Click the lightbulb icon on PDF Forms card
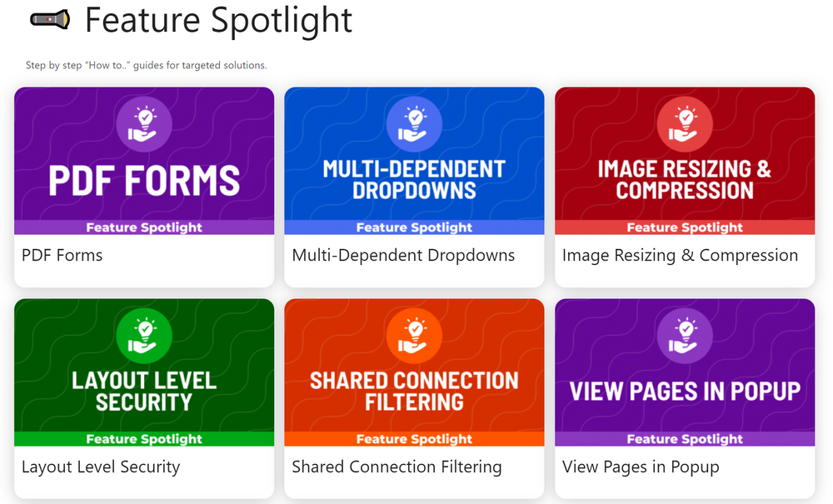Screen dimensions: 833x504 click(144, 124)
